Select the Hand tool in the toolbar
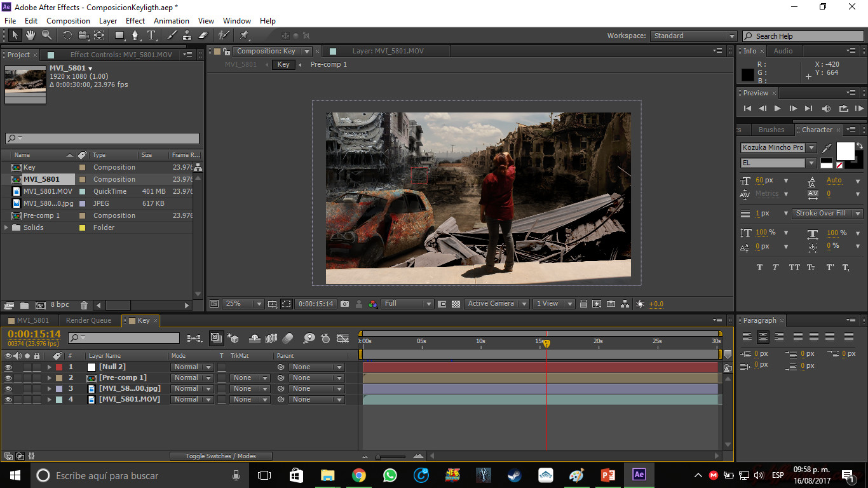Image resolution: width=868 pixels, height=488 pixels. click(x=29, y=36)
